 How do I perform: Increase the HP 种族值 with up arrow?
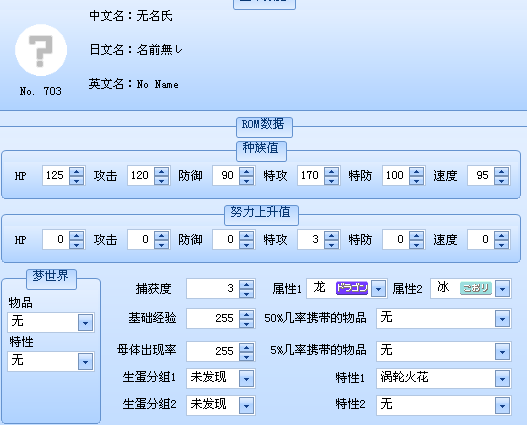(x=77, y=171)
